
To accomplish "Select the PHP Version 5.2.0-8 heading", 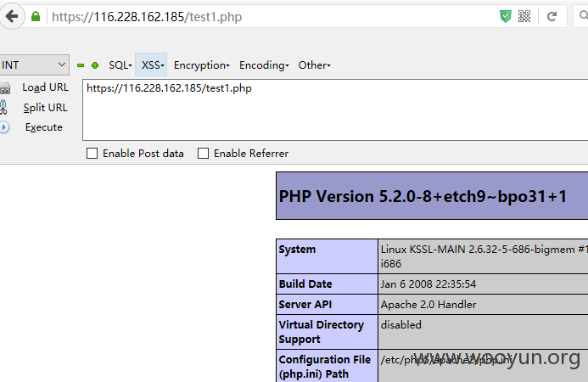I will 423,196.
